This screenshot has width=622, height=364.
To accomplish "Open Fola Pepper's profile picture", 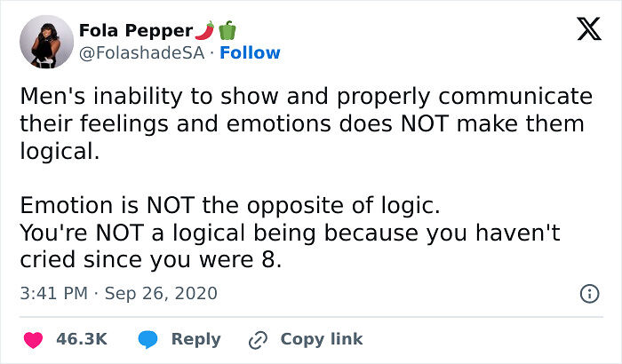I will point(43,41).
